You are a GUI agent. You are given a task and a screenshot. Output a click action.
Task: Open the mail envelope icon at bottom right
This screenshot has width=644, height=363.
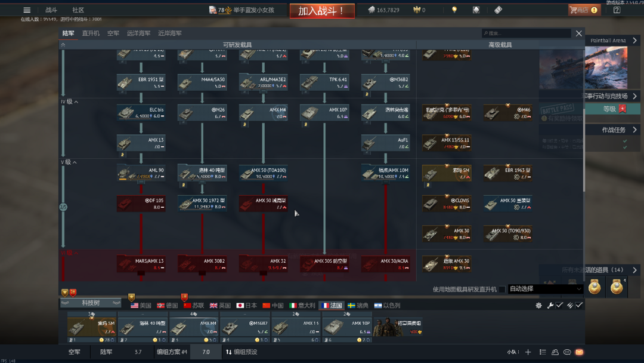pyautogui.click(x=579, y=352)
